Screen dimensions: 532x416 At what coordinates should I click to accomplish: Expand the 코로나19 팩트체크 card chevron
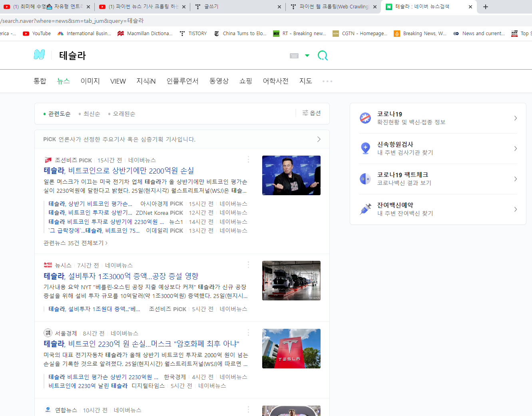tap(516, 179)
